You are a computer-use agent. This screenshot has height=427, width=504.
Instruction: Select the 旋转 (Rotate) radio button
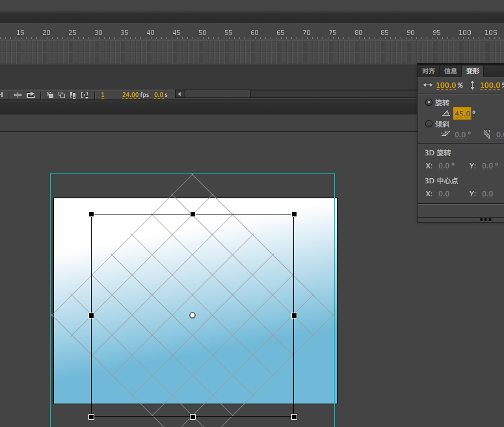point(429,103)
